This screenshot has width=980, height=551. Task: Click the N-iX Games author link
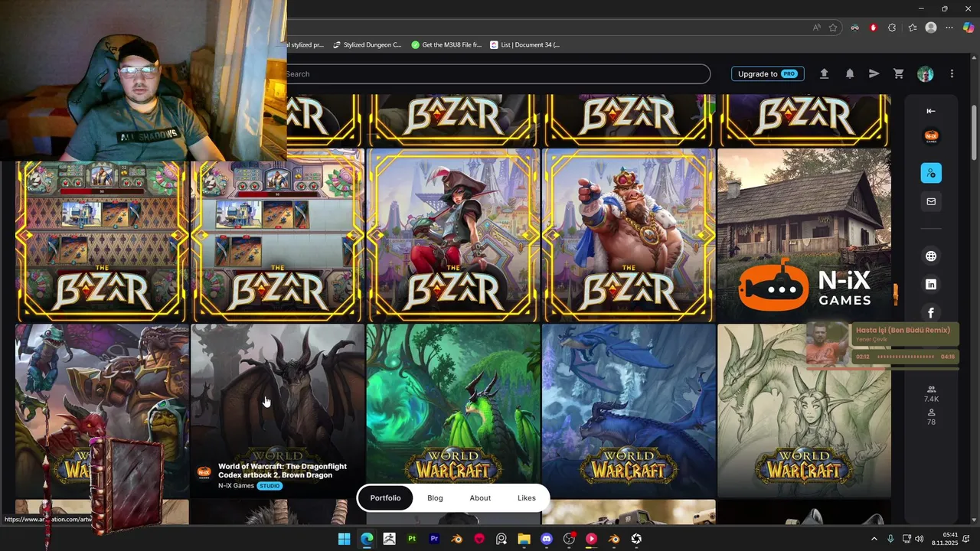tap(236, 486)
